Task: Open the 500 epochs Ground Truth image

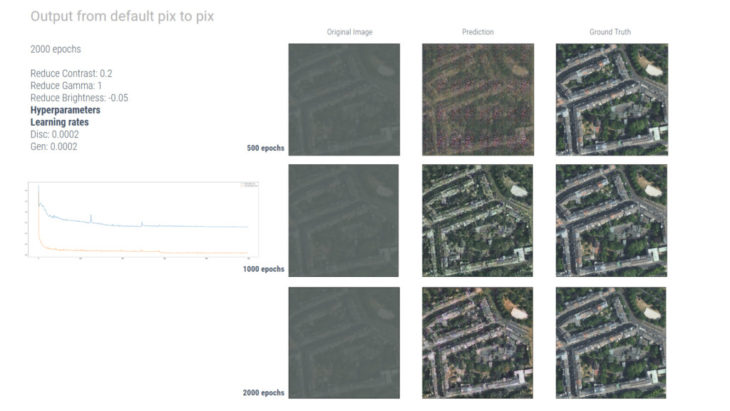Action: pyautogui.click(x=611, y=98)
